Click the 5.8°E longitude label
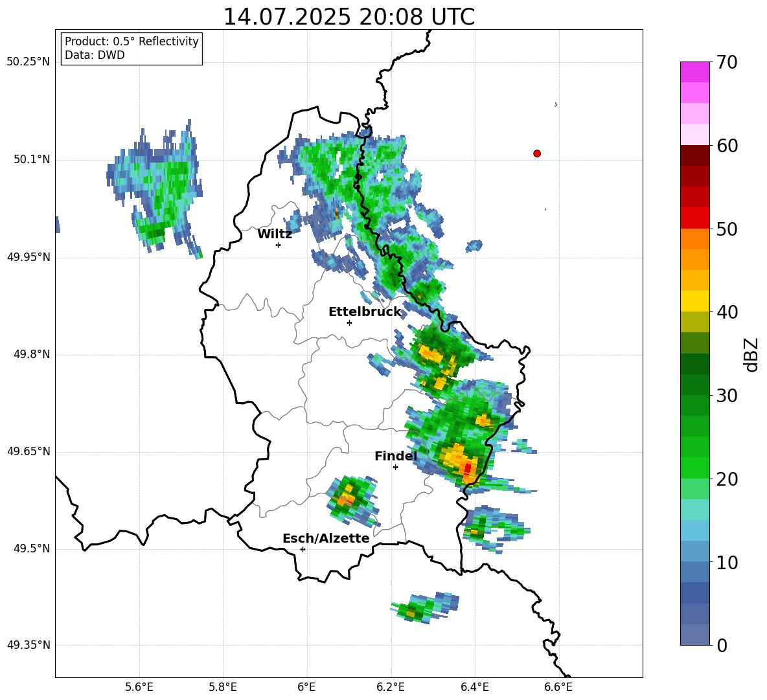 pyautogui.click(x=223, y=688)
